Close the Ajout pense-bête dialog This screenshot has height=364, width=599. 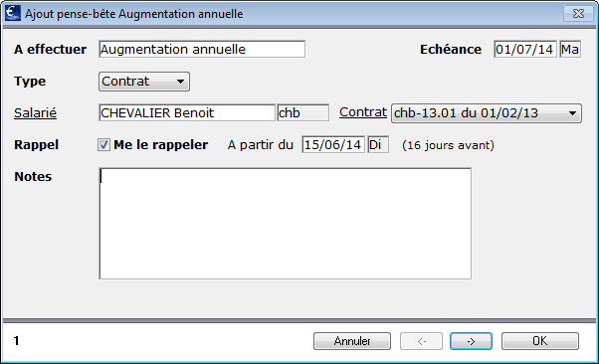pos(578,14)
